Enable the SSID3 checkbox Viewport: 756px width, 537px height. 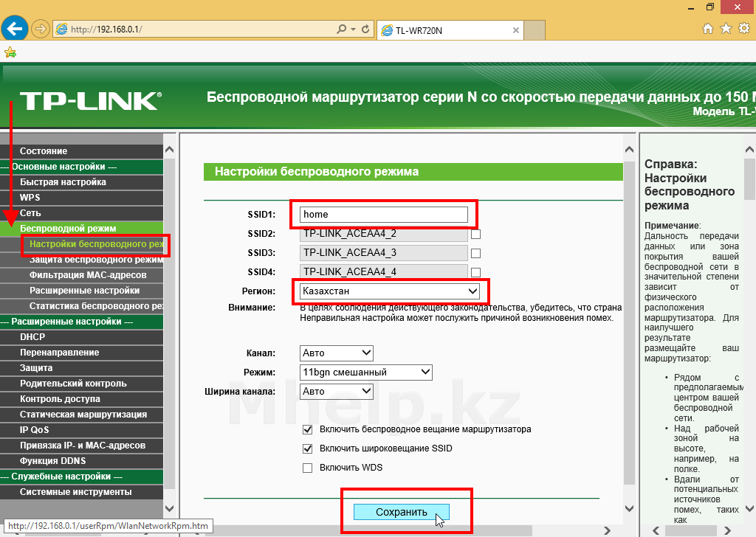(476, 253)
